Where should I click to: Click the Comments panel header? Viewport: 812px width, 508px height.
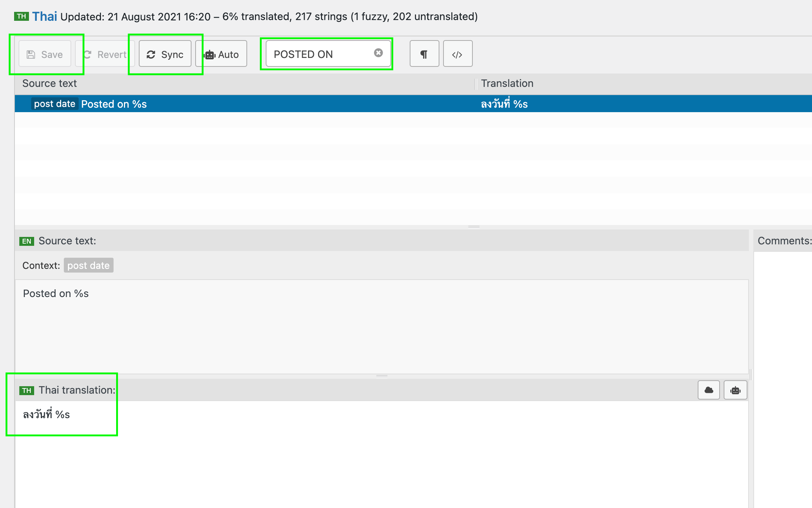tap(784, 241)
